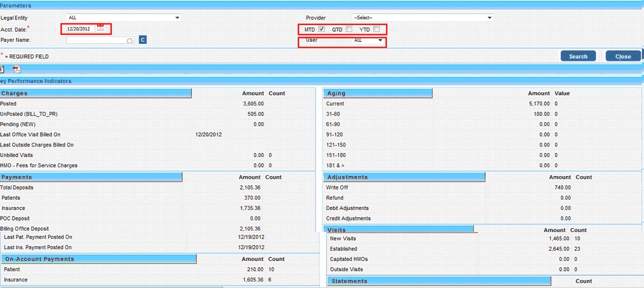Screen dimensions: 644x288
Task: Click into the Acct. Date field
Action: [x=79, y=28]
